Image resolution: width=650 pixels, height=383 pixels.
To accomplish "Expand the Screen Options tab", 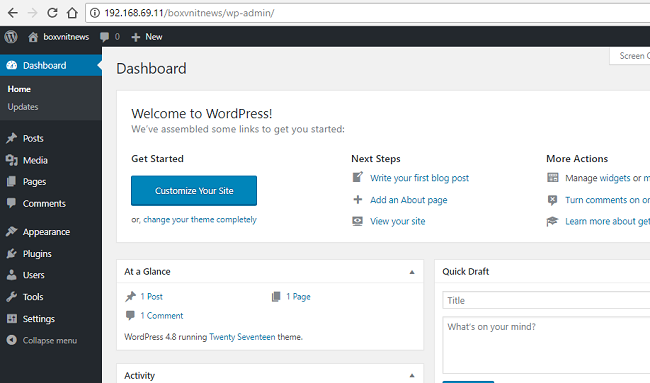I will (x=631, y=56).
